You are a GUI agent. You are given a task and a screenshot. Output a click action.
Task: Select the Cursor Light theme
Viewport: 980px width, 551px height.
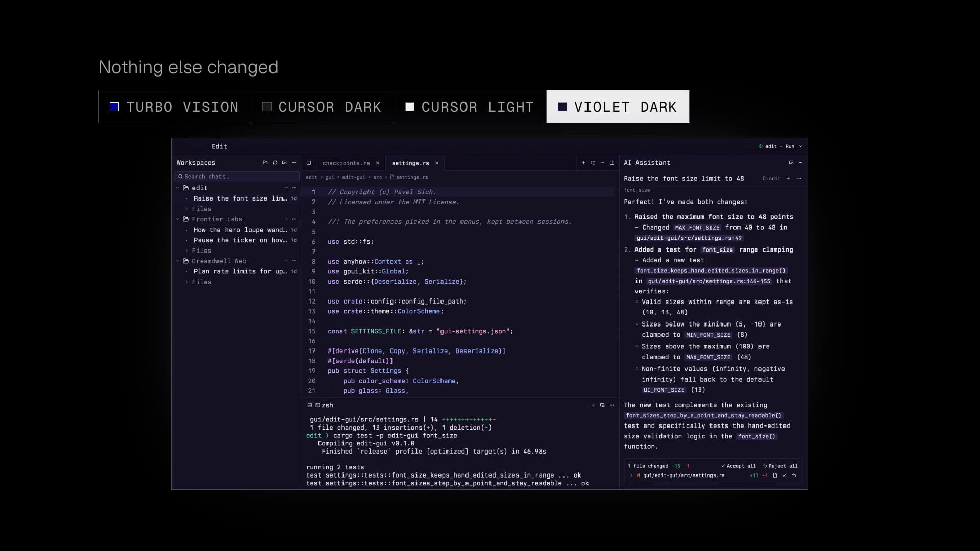pos(470,107)
